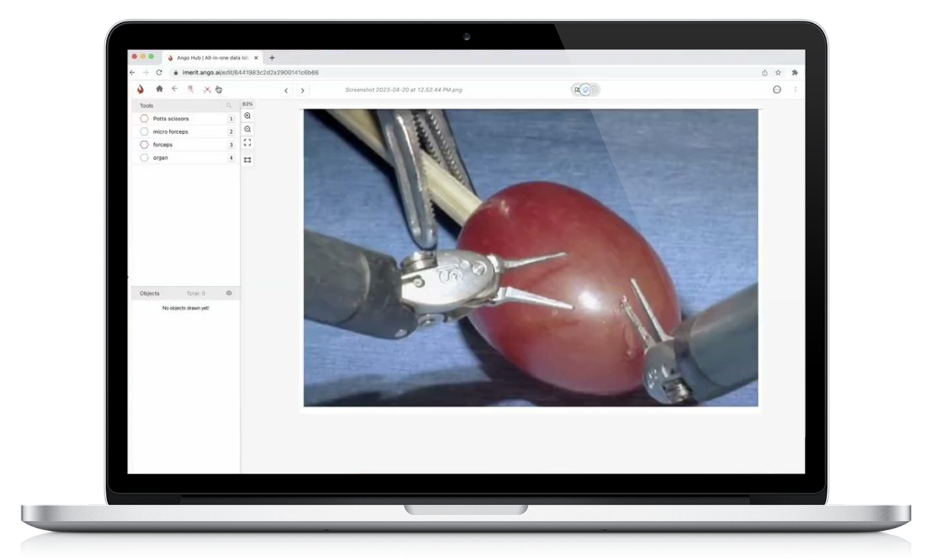Select the Potts scissors tool

point(171,119)
